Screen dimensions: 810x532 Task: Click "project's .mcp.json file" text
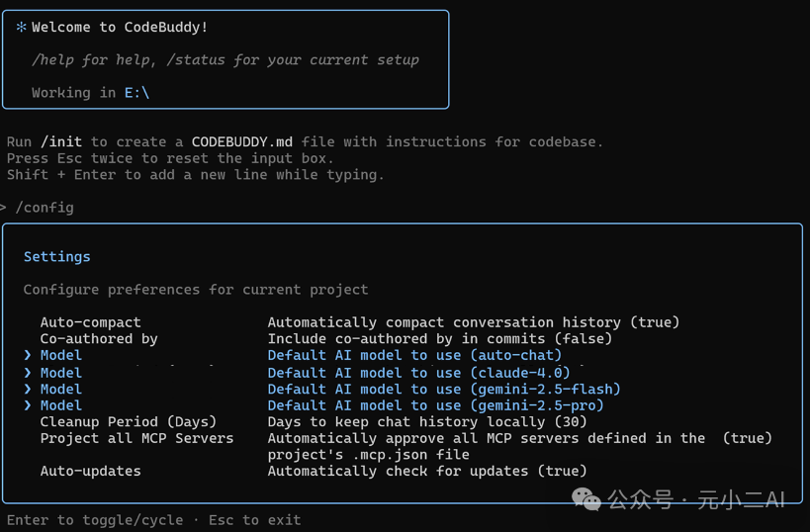(368, 455)
